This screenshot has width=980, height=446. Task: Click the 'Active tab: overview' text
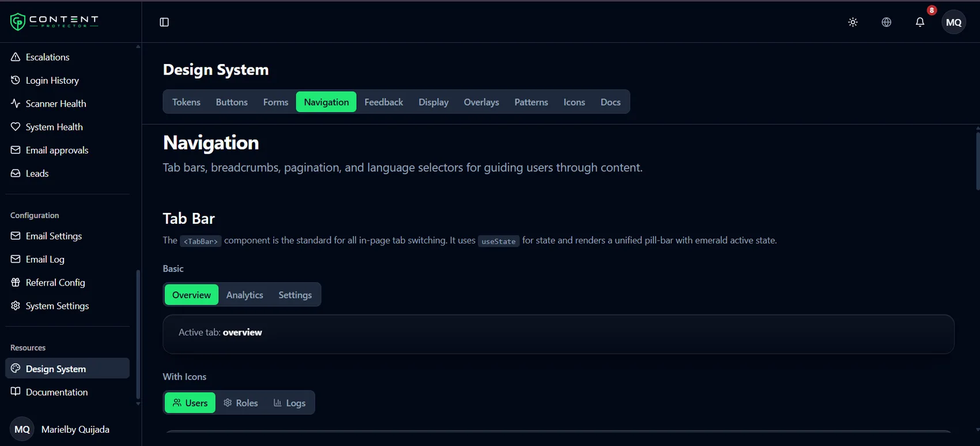coord(220,332)
